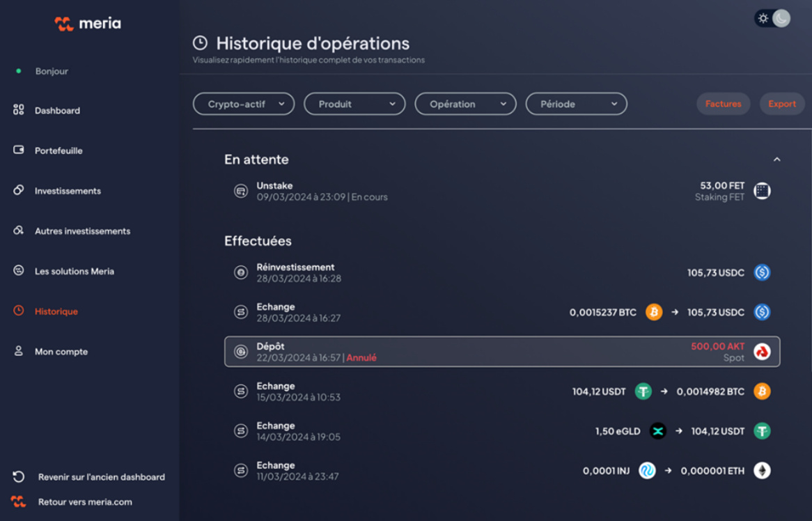Click 104,12 USDT amount in 15/03/2024 row

599,391
